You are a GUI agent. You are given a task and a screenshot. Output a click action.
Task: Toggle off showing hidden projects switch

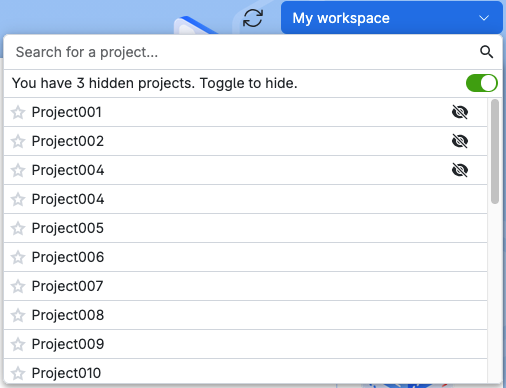coord(481,83)
